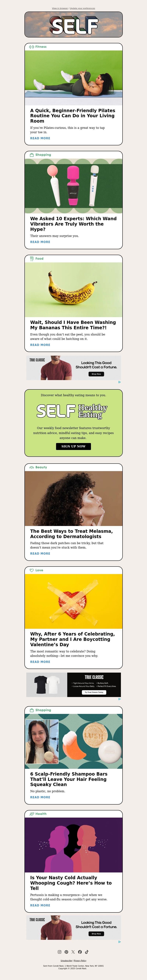This screenshot has width=147, height=980.
Task: Open the TikTok icon in the footer
Action: coord(87,952)
